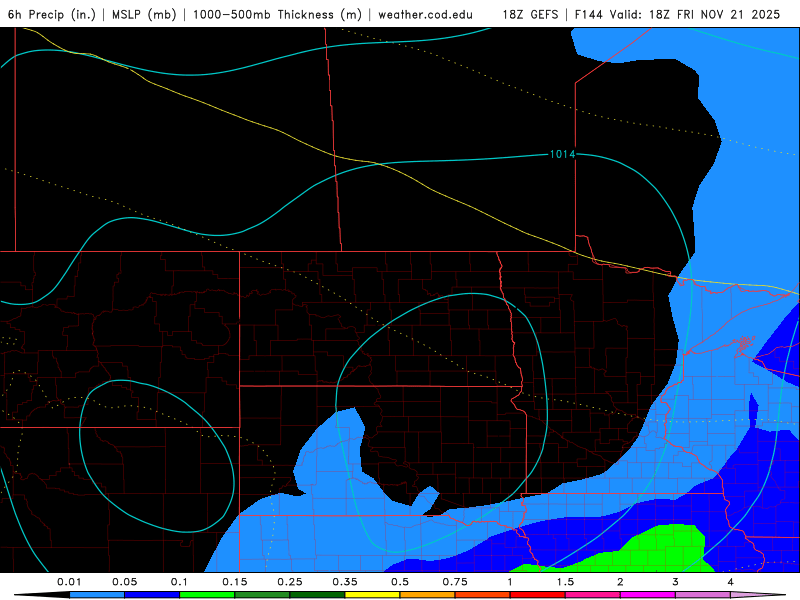Click the weather.cod.edu text in header
The image size is (800, 600).
tap(425, 14)
